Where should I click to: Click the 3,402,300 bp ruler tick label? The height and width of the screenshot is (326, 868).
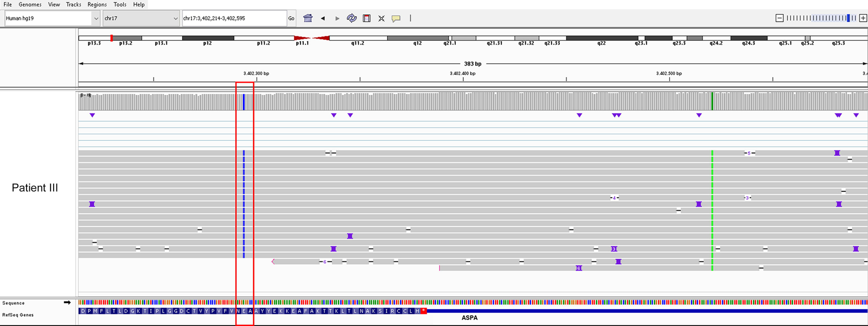(256, 74)
